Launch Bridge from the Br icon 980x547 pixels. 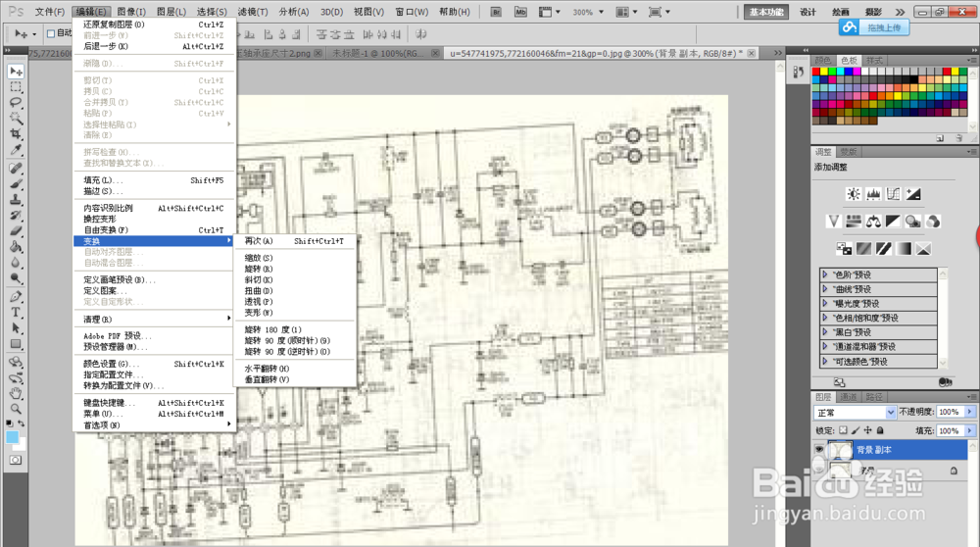[x=496, y=12]
